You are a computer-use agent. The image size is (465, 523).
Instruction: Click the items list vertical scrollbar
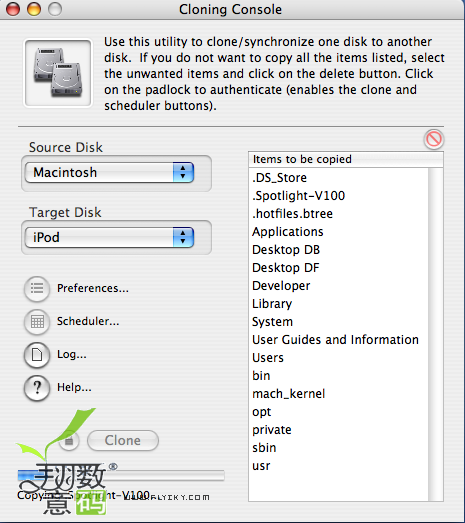point(435,334)
